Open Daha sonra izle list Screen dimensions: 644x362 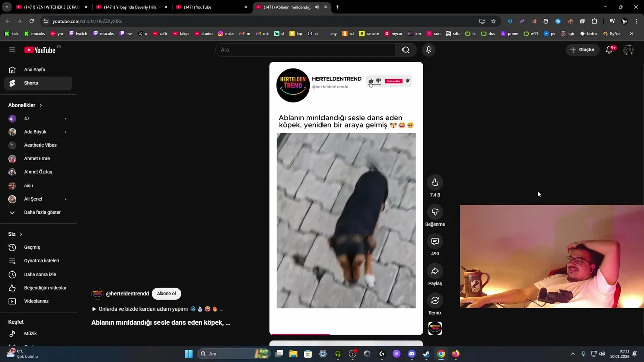38,274
